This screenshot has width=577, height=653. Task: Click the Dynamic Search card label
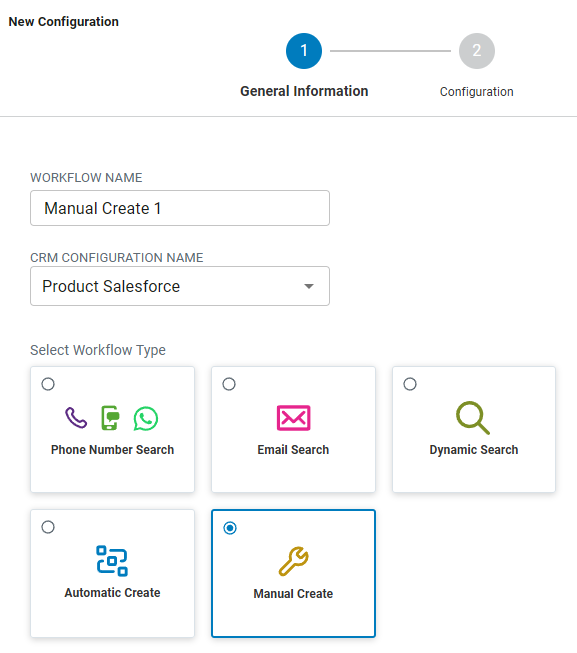[474, 450]
